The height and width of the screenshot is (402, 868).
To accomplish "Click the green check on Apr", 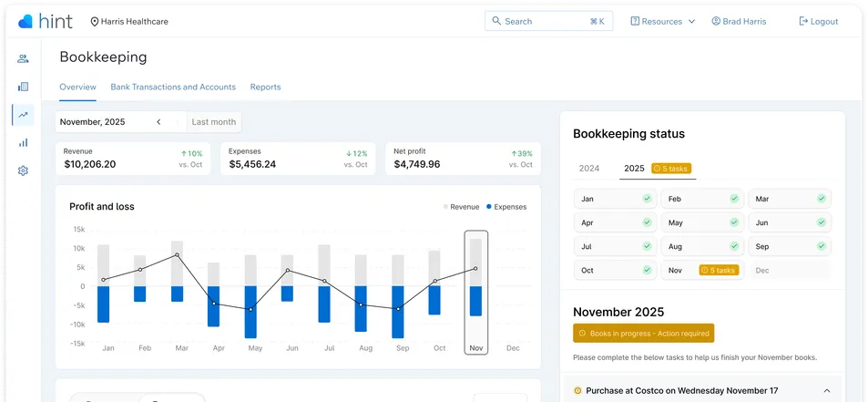I will (x=647, y=222).
